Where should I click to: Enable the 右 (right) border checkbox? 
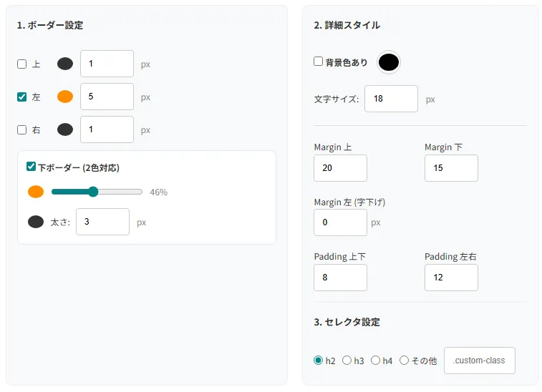[21, 129]
